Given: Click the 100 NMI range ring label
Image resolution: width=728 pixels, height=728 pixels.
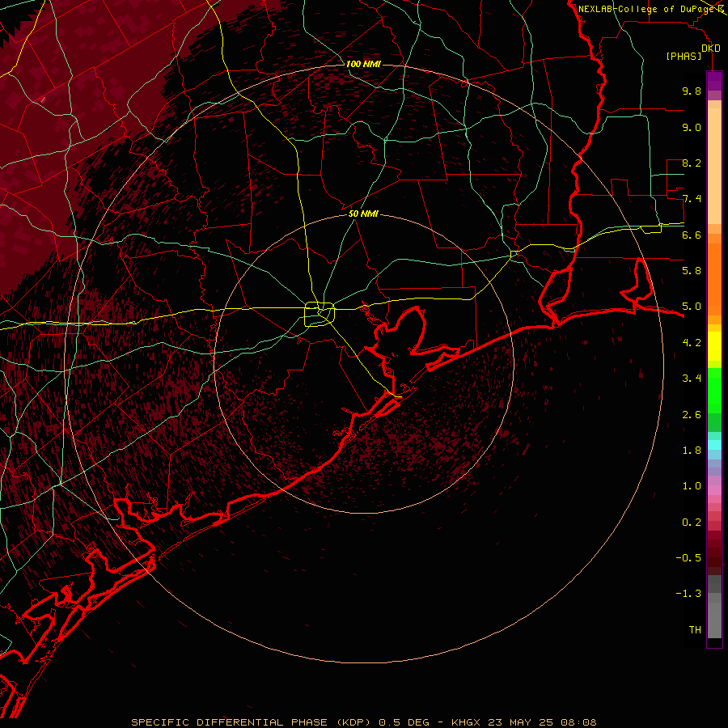Looking at the screenshot, I should click(x=363, y=64).
